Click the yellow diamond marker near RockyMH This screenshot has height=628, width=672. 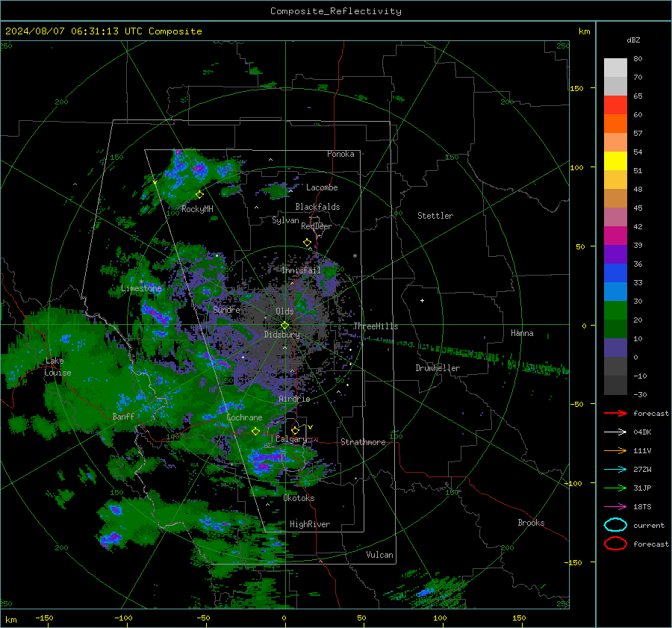tap(199, 195)
